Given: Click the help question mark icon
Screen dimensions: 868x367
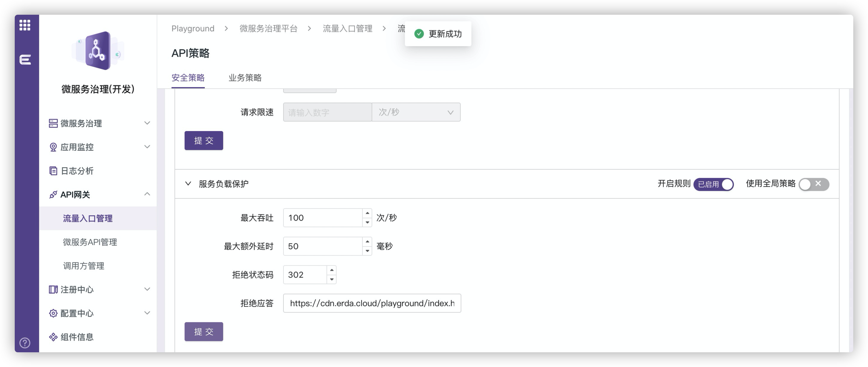Looking at the screenshot, I should point(24,343).
